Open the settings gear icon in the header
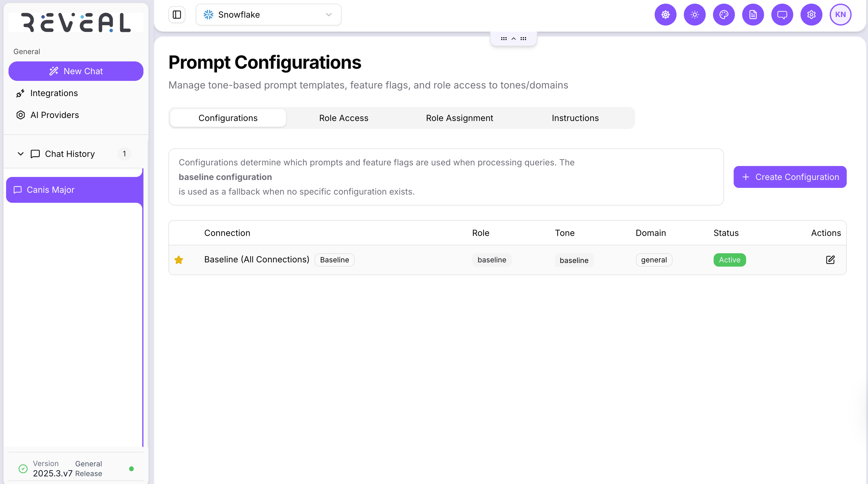The image size is (868, 484). (x=811, y=15)
